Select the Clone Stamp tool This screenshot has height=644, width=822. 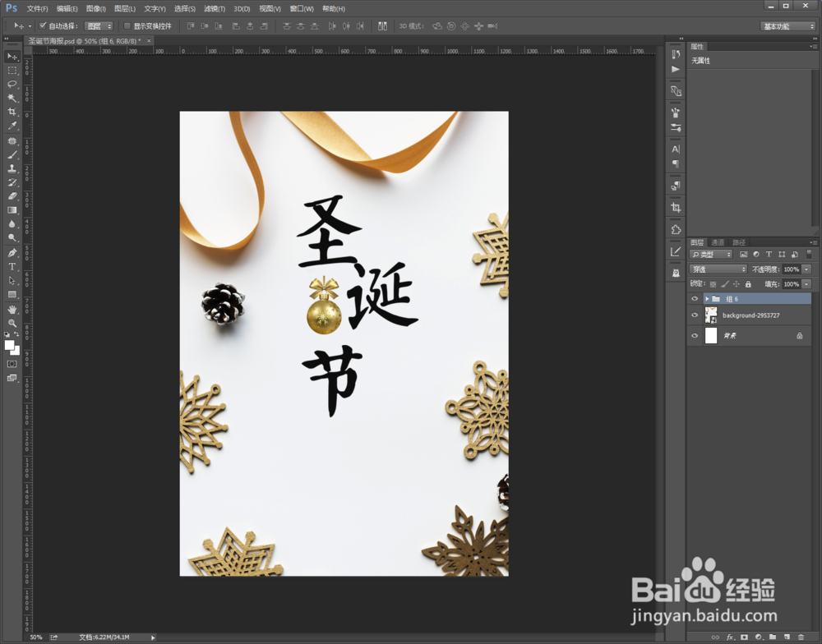(x=11, y=168)
